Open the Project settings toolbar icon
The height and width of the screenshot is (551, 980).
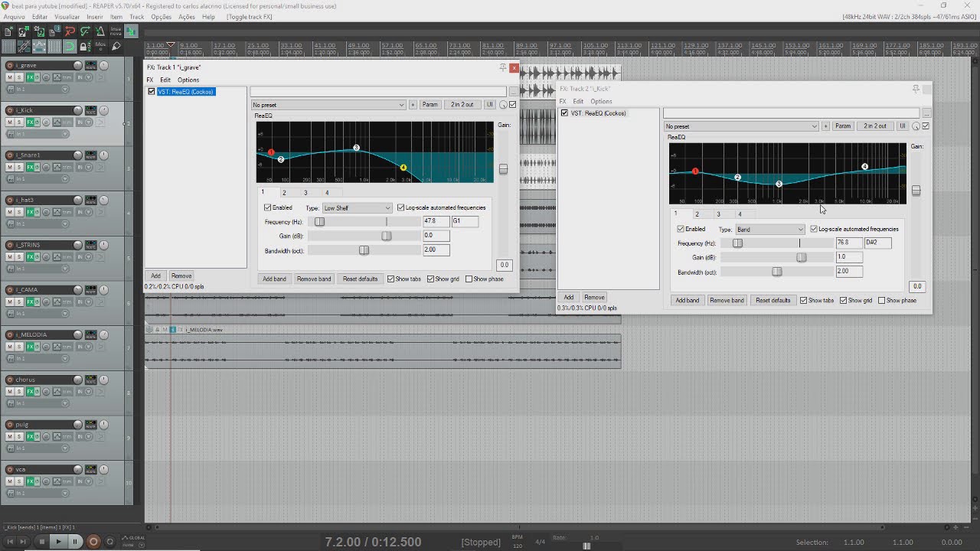tap(54, 31)
